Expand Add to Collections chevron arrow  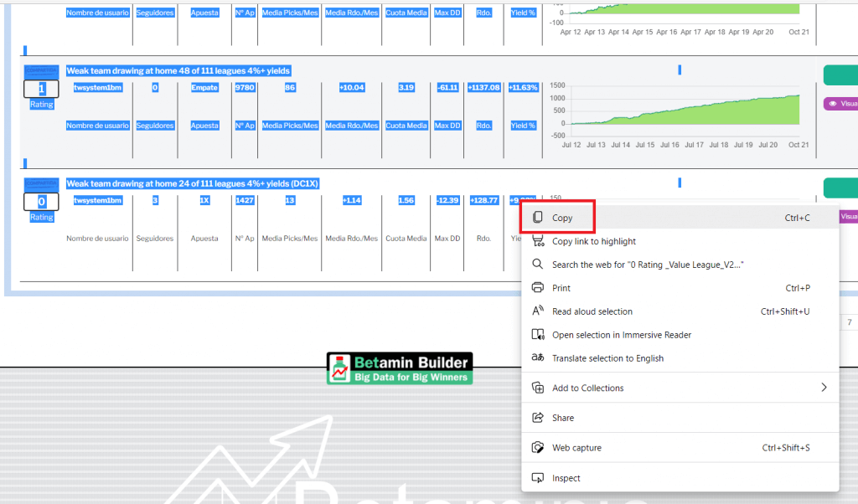[x=824, y=388]
